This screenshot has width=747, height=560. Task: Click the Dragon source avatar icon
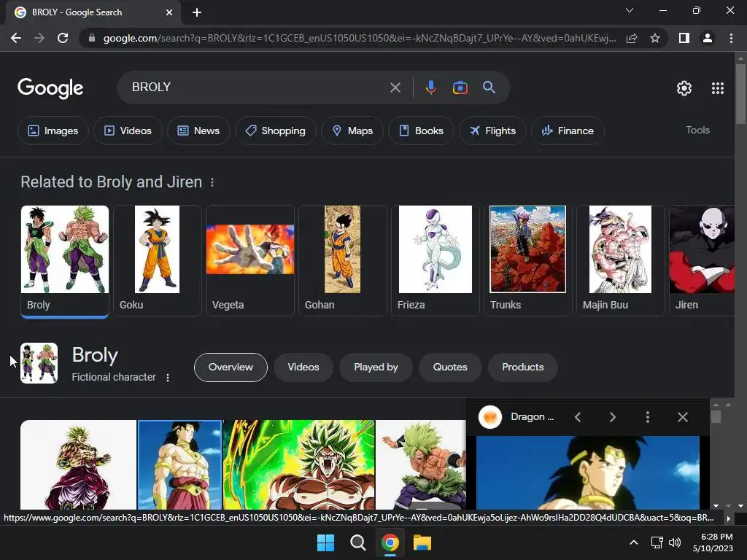point(490,417)
